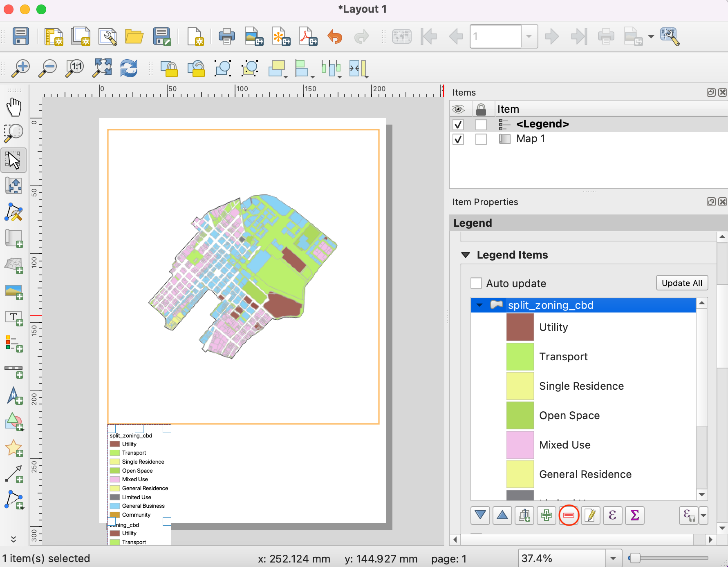Remove selected legend item with minus button
The height and width of the screenshot is (567, 728).
568,516
